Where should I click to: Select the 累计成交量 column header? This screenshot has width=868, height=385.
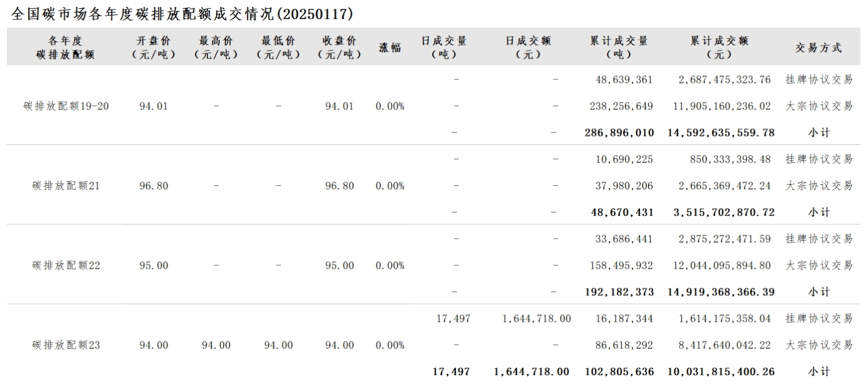tap(619, 47)
